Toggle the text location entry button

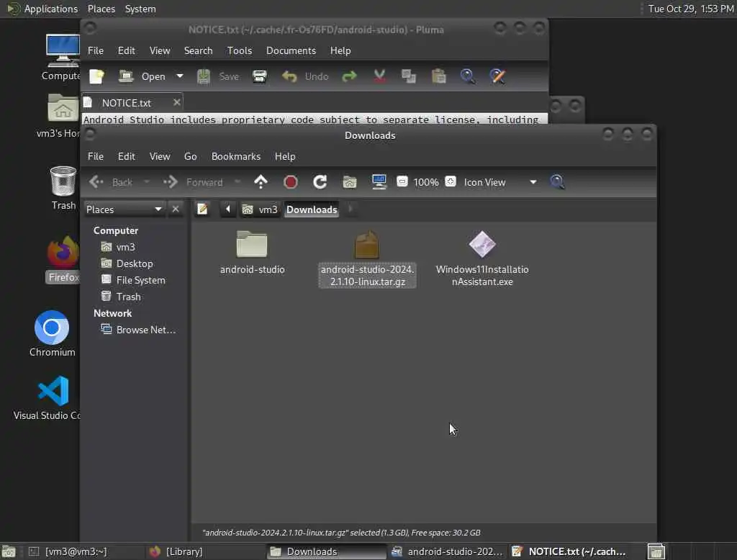pyautogui.click(x=202, y=209)
